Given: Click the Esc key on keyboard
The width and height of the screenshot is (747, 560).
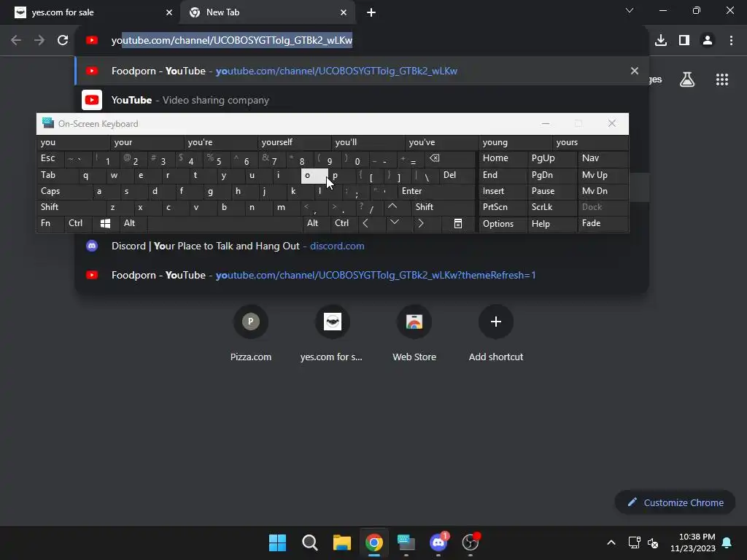Looking at the screenshot, I should pyautogui.click(x=50, y=158).
